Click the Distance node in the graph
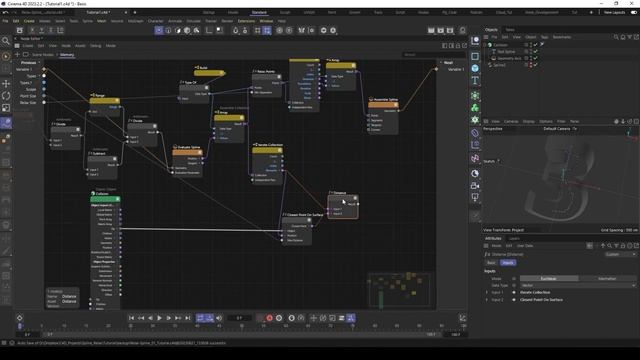640x360 pixels. 343,207
